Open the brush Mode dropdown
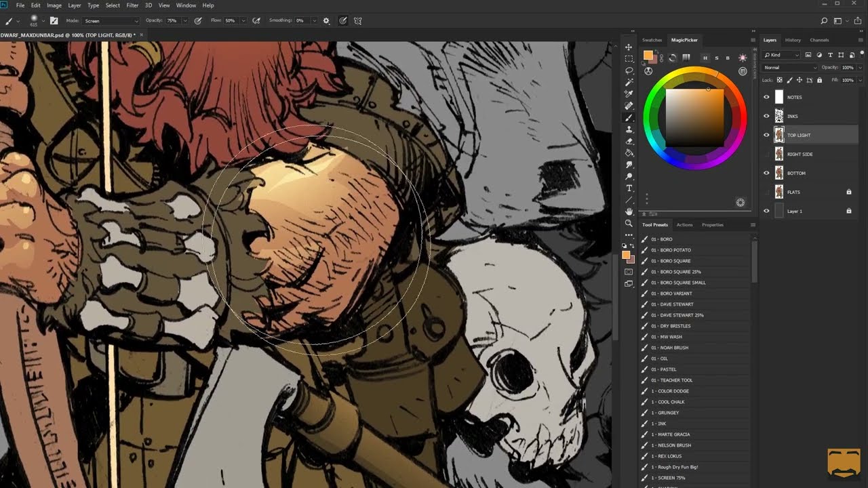The height and width of the screenshot is (488, 868). [111, 21]
